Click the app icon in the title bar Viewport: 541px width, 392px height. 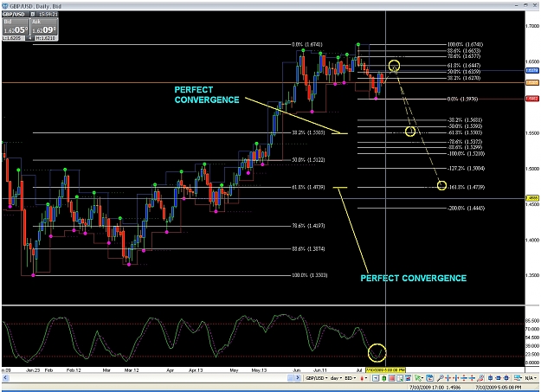pyautogui.click(x=4, y=5)
